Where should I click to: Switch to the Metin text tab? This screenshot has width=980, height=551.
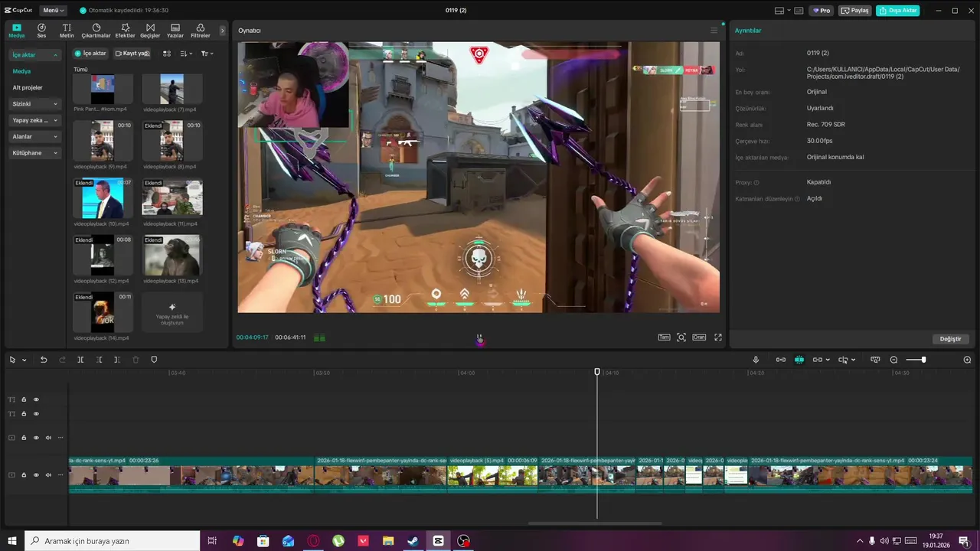[x=67, y=31]
